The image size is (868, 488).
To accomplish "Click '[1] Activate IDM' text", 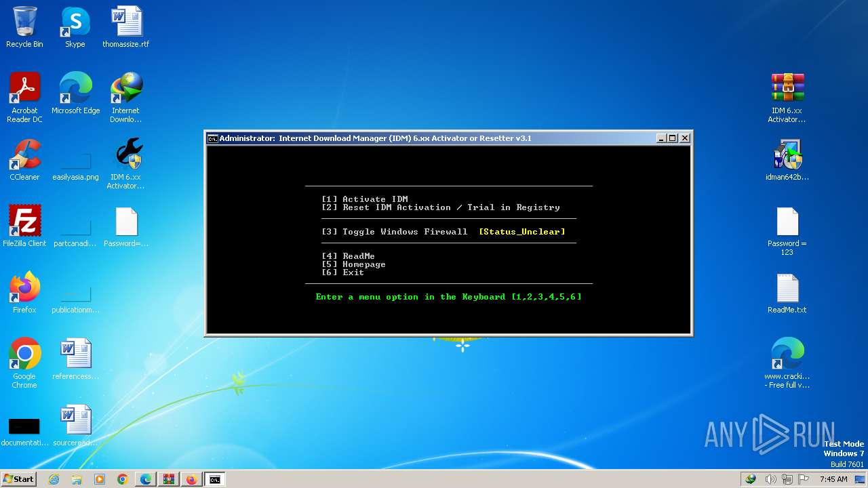I will [x=365, y=199].
